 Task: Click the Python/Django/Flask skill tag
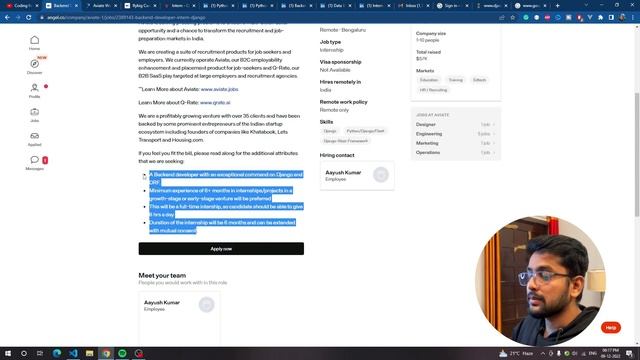pos(365,131)
